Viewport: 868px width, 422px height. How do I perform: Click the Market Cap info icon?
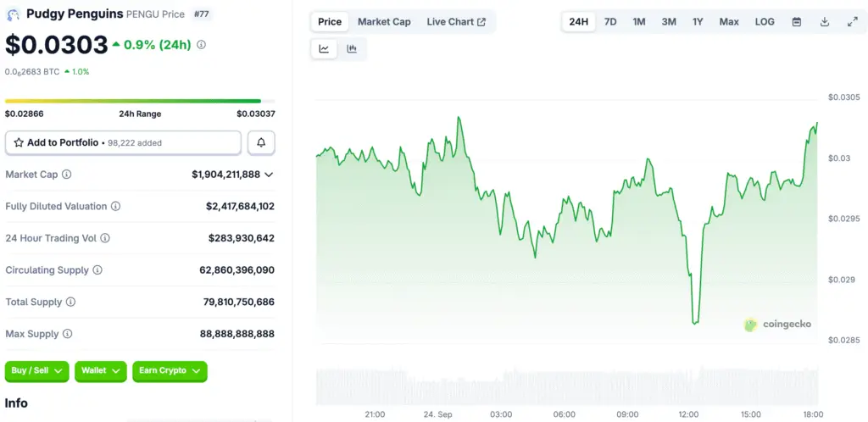coord(66,175)
